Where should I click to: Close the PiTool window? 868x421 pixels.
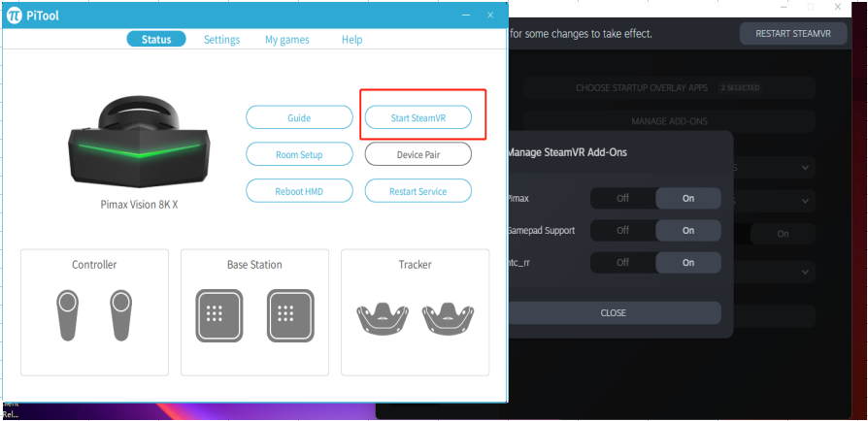[x=490, y=16]
